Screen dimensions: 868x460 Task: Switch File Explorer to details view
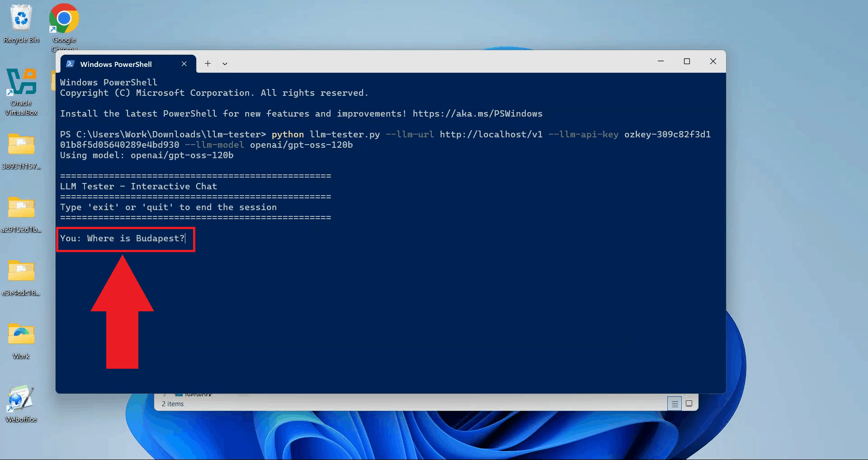point(674,404)
